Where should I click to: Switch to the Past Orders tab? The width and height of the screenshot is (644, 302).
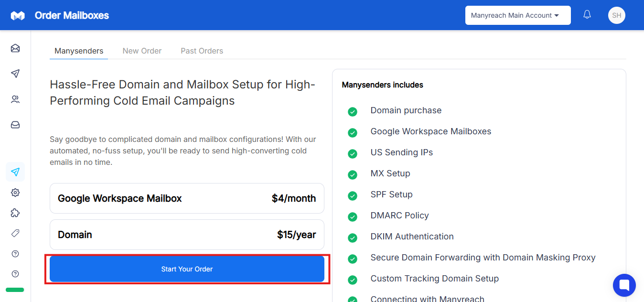tap(202, 51)
